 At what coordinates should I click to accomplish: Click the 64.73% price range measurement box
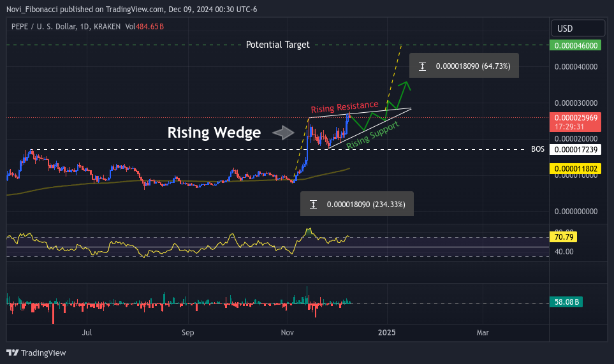tap(464, 66)
